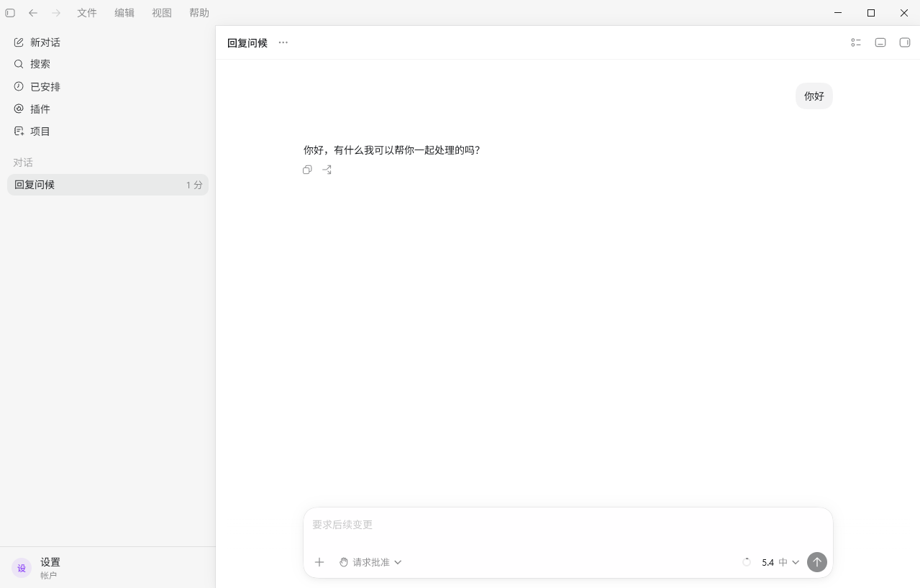
Task: Open the 请求批准 dropdown
Action: click(x=370, y=562)
